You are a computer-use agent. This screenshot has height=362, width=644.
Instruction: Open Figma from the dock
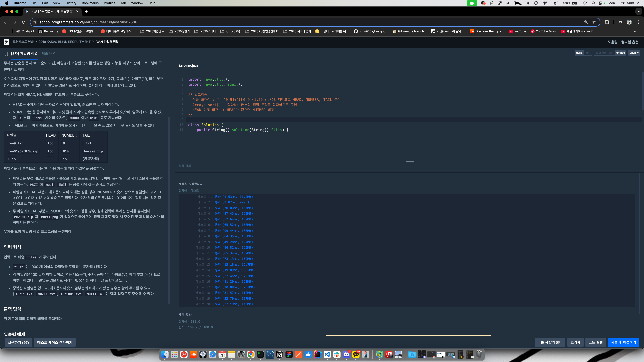point(289,355)
